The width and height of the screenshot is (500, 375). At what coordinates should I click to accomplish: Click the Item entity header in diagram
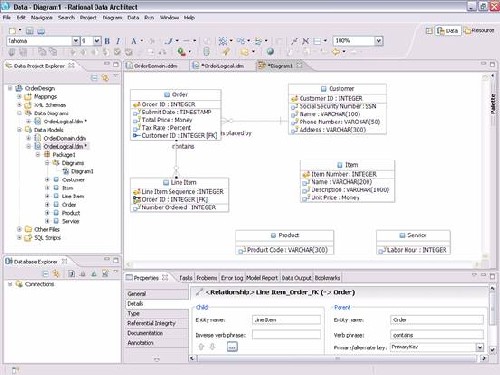coord(348,165)
